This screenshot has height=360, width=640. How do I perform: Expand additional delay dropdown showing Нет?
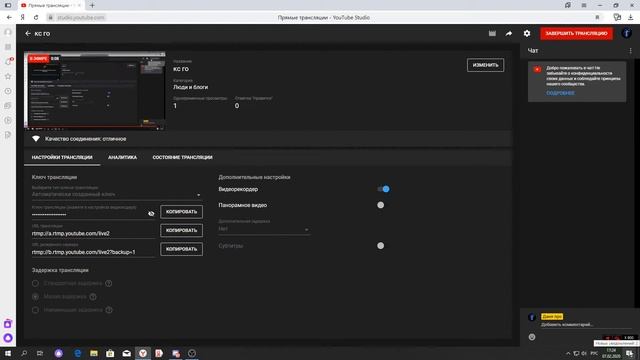coord(264,229)
